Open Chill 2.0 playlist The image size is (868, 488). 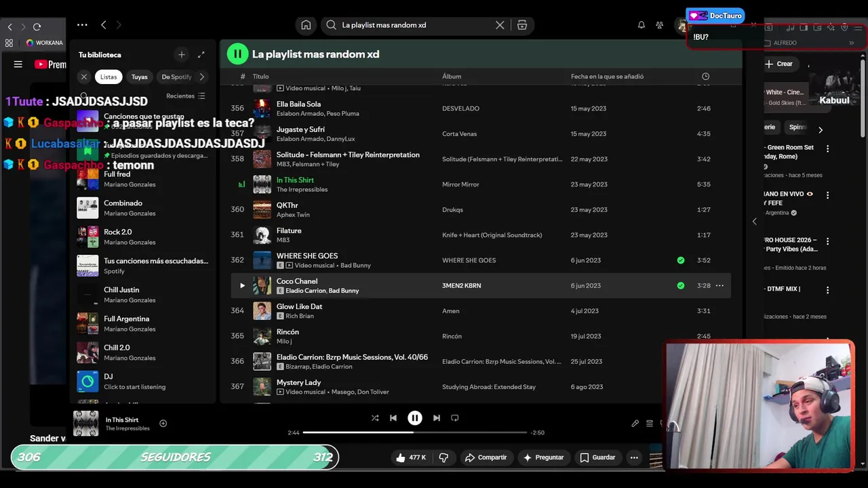[143, 352]
